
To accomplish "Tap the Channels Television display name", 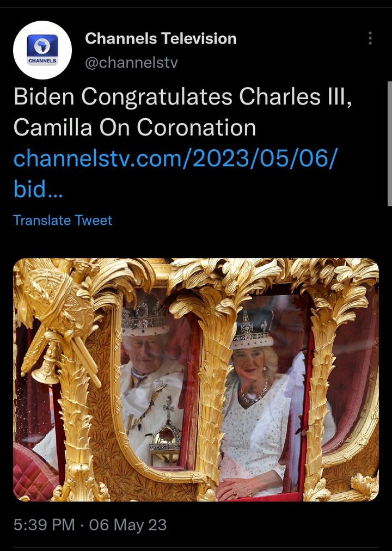I will (x=161, y=38).
